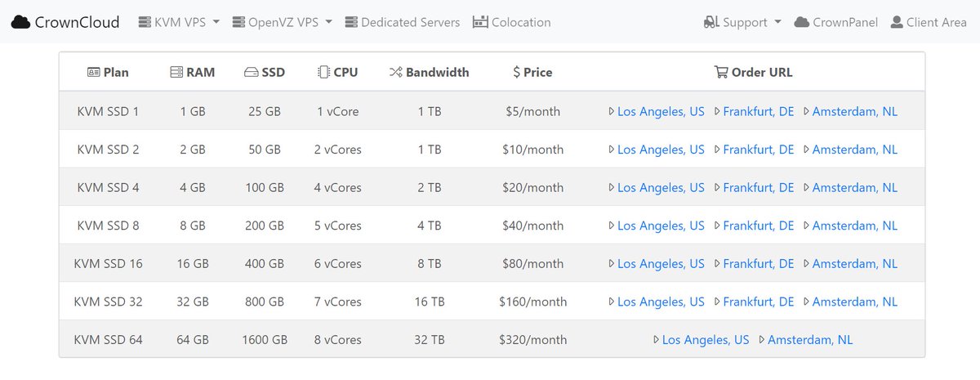
Task: Click the $5/month price cell
Action: click(x=532, y=111)
